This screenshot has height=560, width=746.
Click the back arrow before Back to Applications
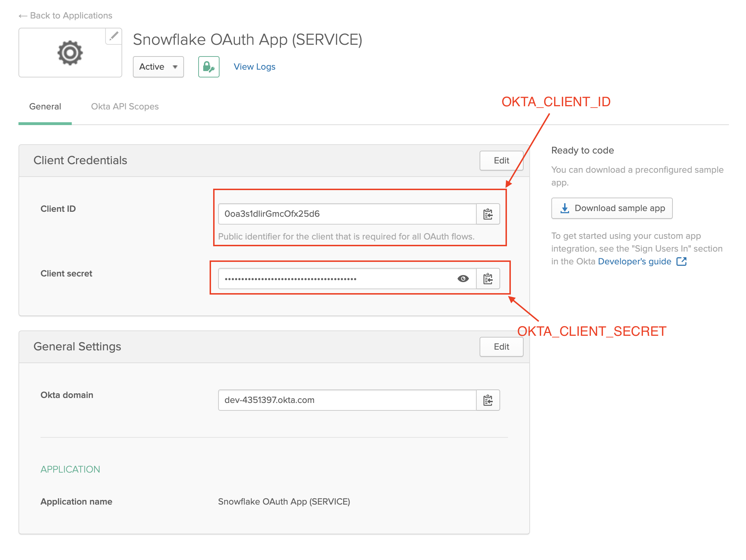pyautogui.click(x=23, y=16)
